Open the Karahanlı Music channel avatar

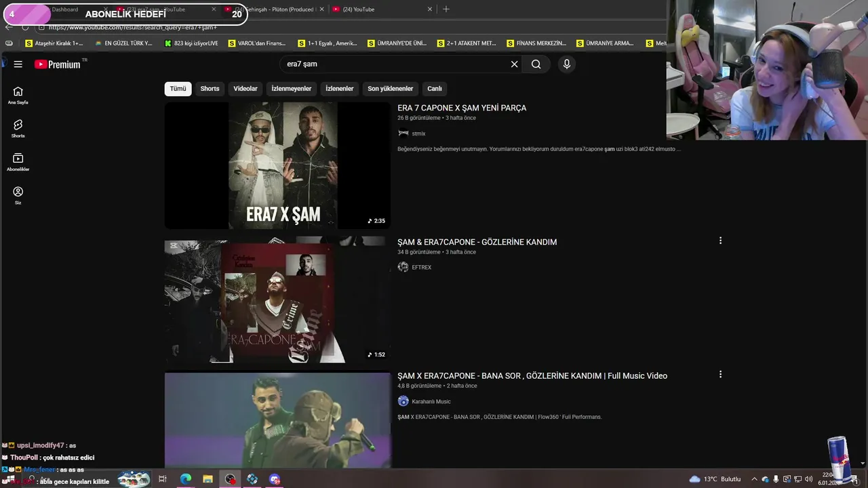tap(403, 401)
